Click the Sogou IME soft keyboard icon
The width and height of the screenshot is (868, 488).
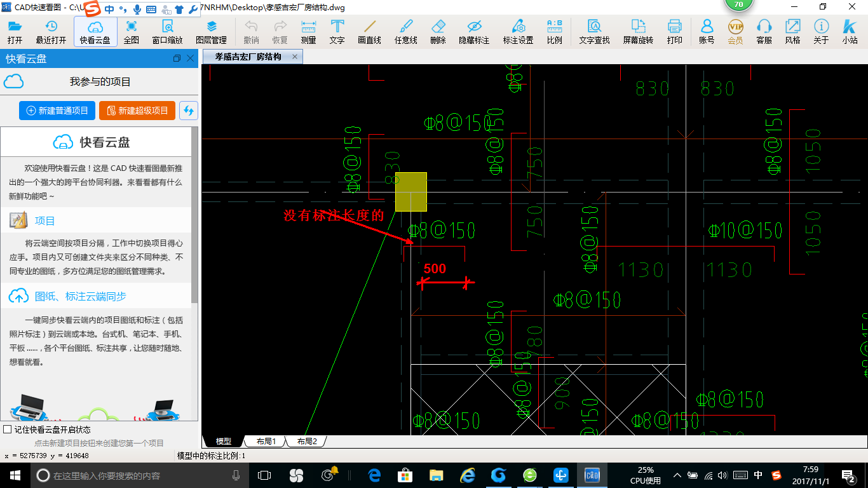[x=151, y=10]
